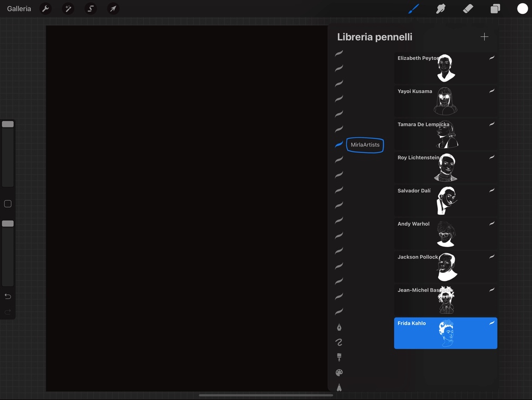Open the Layers panel
Screen dimensions: 532x400
tap(495, 8)
